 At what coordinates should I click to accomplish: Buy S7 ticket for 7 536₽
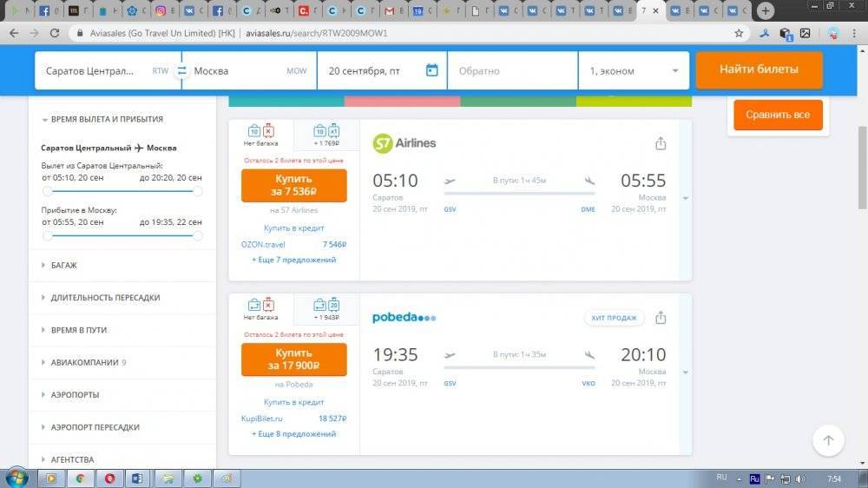(294, 185)
